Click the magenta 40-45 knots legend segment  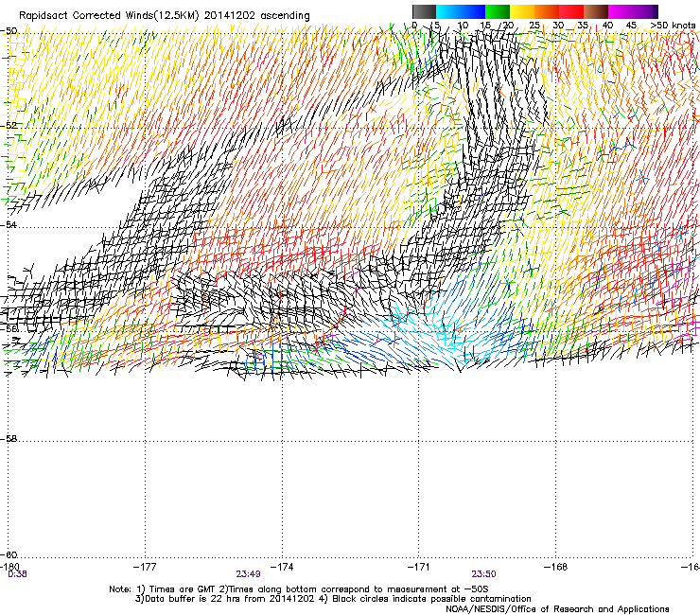pos(621,11)
